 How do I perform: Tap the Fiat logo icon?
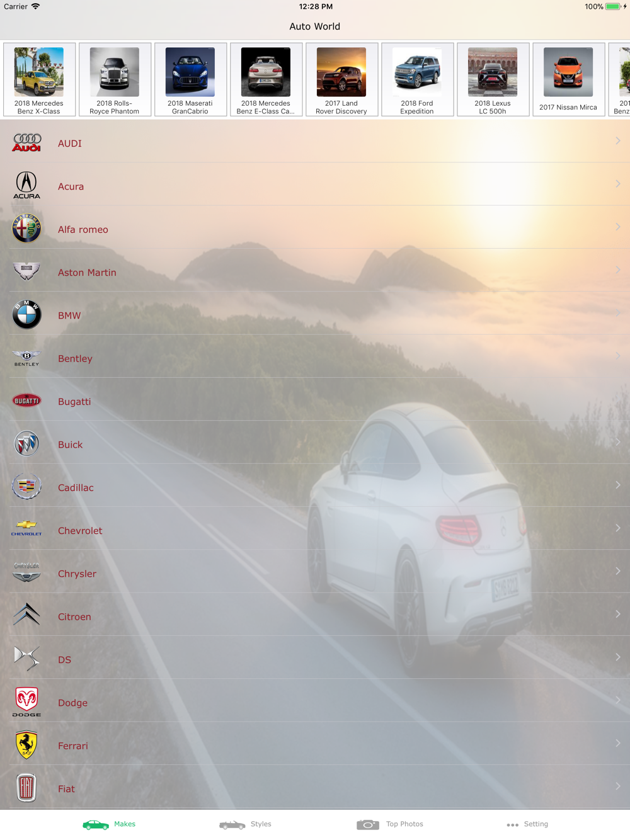pyautogui.click(x=26, y=788)
